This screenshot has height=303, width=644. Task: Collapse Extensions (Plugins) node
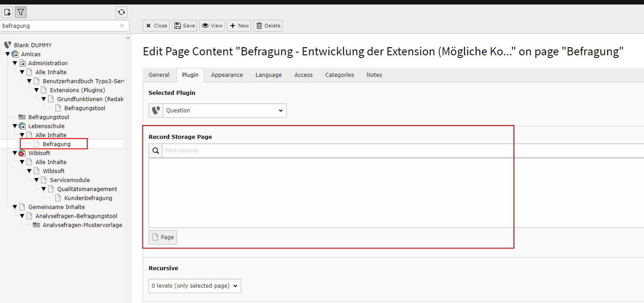click(x=36, y=90)
